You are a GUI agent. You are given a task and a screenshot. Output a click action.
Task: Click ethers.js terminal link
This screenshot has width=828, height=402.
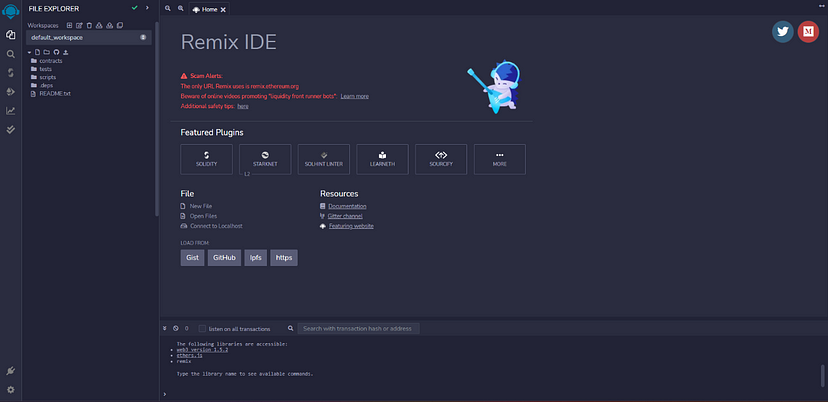point(189,356)
